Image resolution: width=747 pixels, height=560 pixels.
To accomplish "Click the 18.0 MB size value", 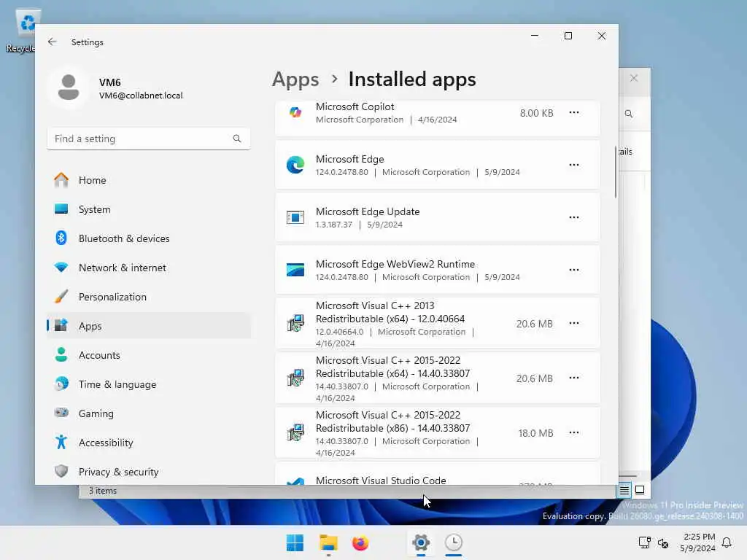I will 536,433.
